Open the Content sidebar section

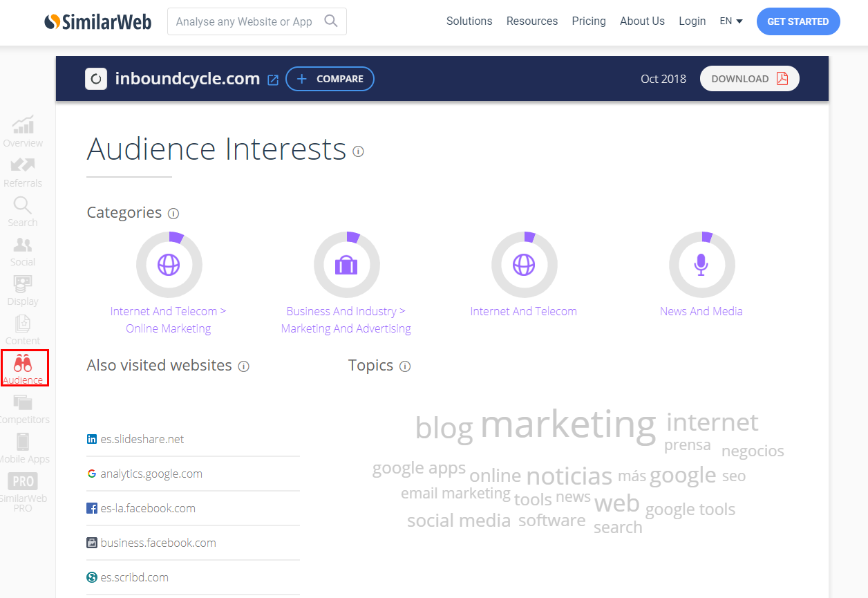23,330
